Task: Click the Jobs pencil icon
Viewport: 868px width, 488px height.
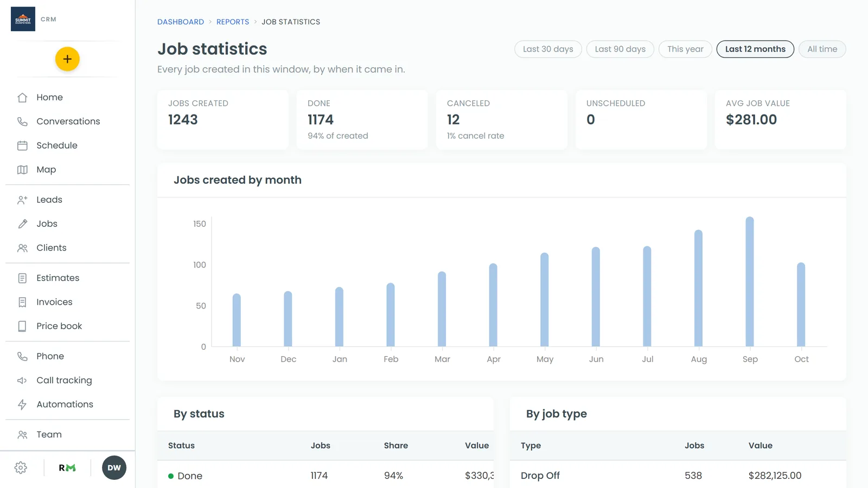Action: point(22,224)
